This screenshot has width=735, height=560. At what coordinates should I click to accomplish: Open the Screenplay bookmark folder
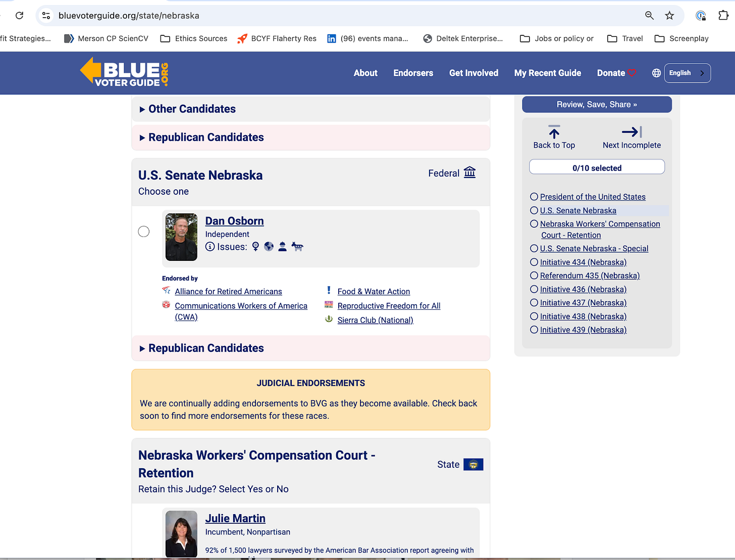pos(681,38)
